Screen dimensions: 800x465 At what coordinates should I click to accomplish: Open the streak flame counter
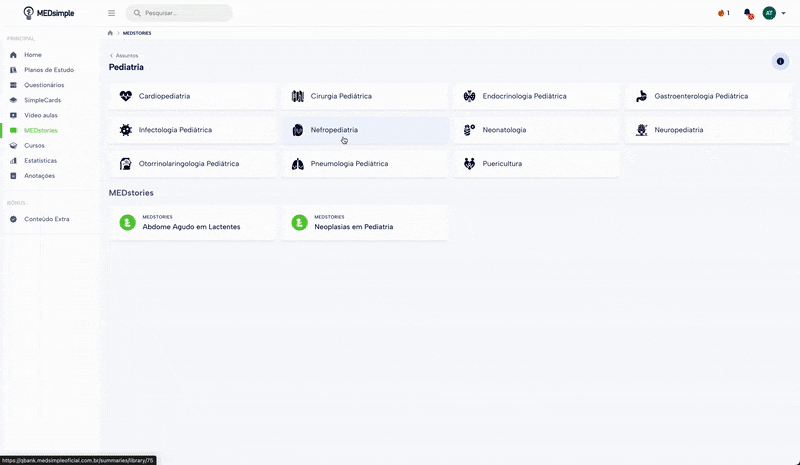point(723,13)
